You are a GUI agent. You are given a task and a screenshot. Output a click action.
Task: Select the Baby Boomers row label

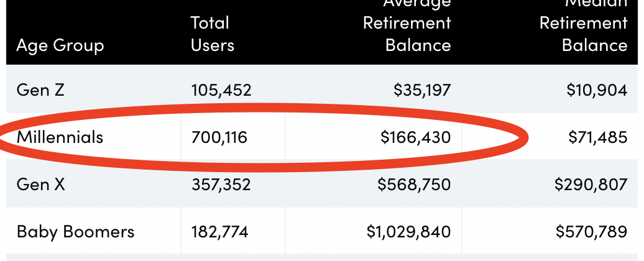[x=75, y=232]
